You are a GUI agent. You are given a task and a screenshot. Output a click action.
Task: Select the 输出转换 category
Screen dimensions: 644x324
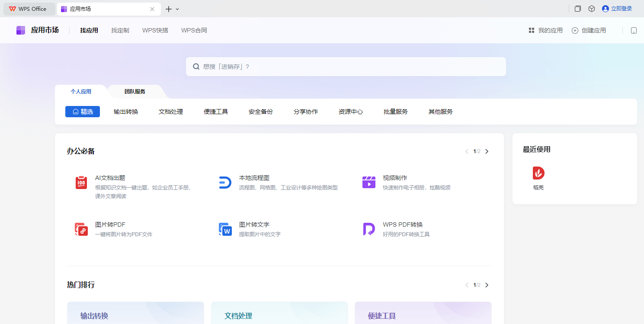tap(126, 112)
